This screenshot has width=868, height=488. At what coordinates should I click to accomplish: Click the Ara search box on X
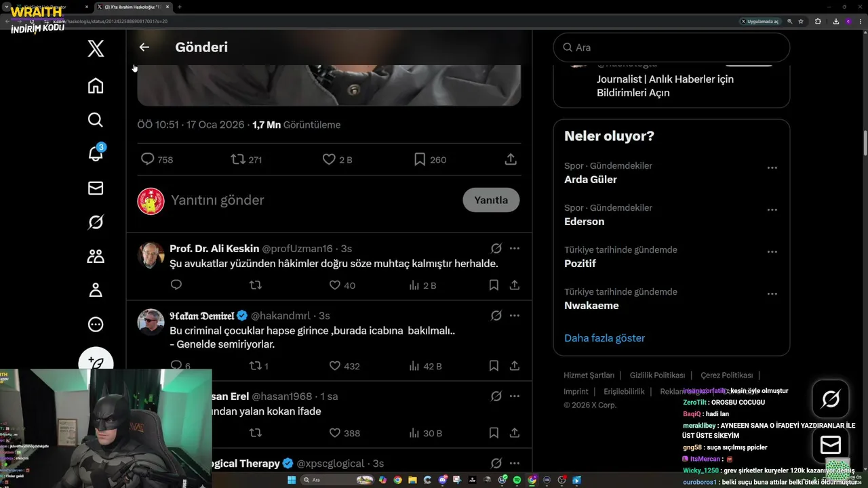pos(671,47)
